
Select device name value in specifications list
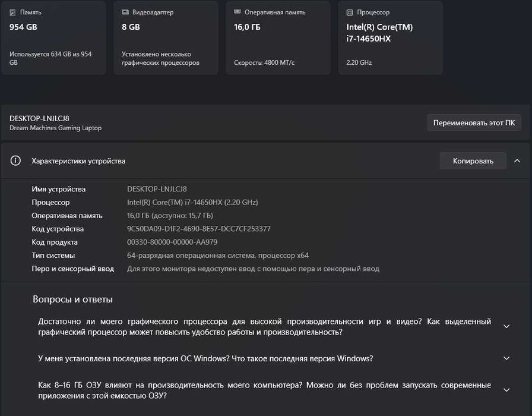157,189
